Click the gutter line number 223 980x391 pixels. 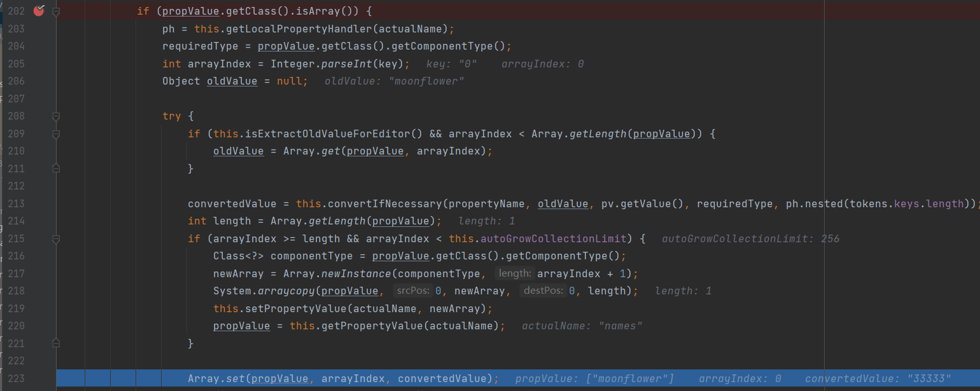click(16, 378)
